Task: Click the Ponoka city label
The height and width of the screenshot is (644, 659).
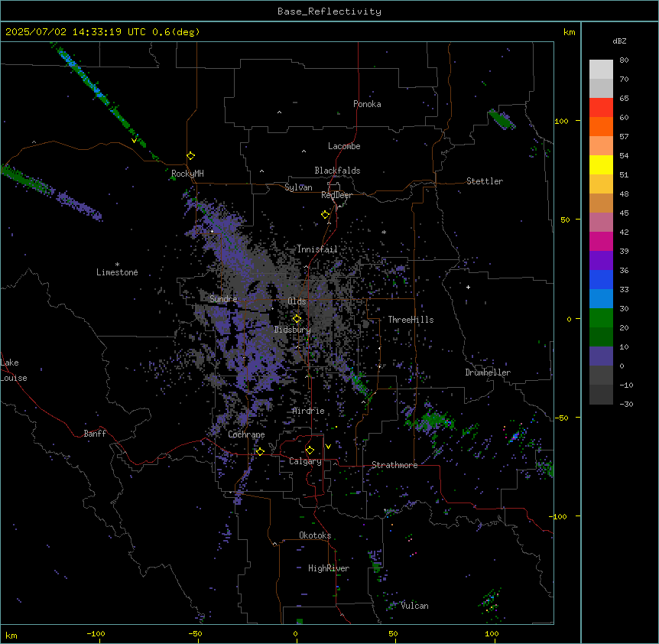Action: (367, 104)
